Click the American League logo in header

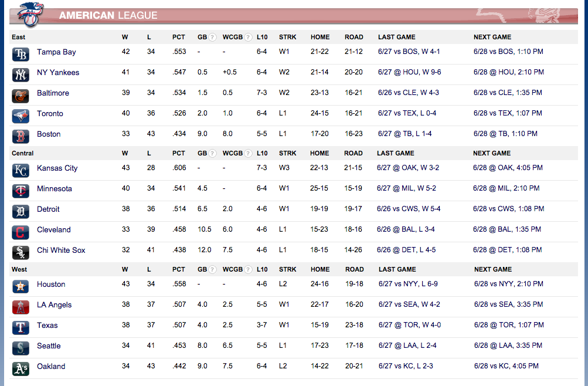30,15
